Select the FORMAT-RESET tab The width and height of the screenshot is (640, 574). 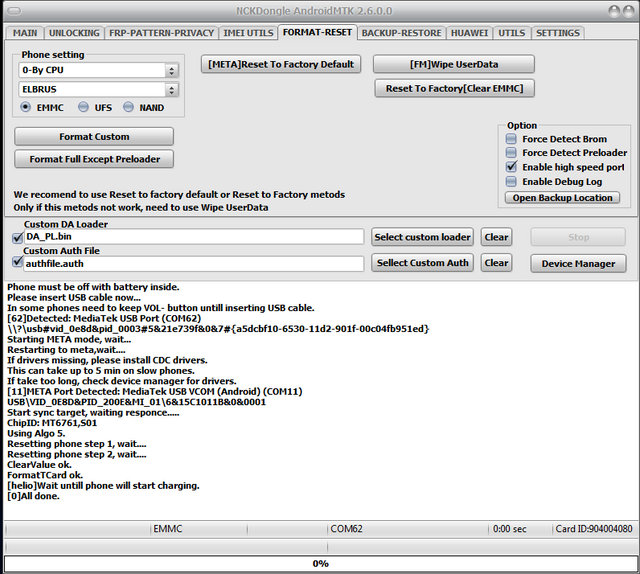(x=317, y=32)
